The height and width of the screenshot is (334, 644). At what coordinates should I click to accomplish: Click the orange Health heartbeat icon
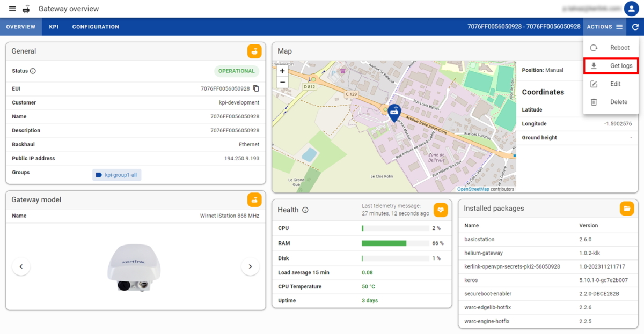[x=441, y=210]
